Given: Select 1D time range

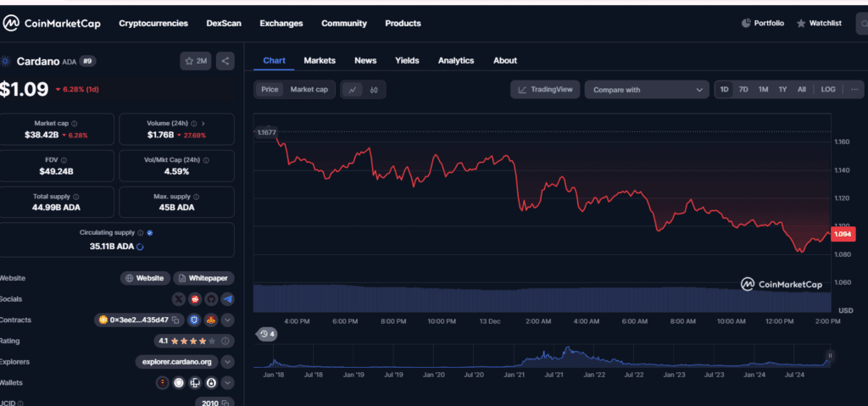Looking at the screenshot, I should point(724,89).
